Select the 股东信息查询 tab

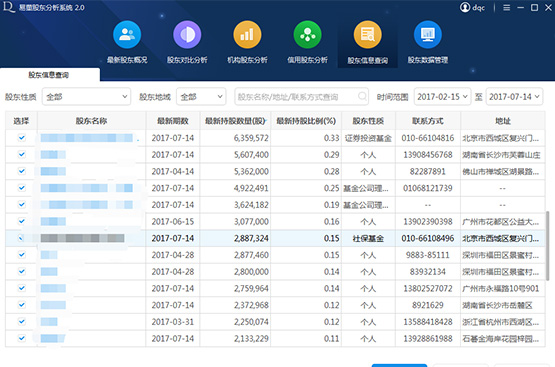(49, 75)
